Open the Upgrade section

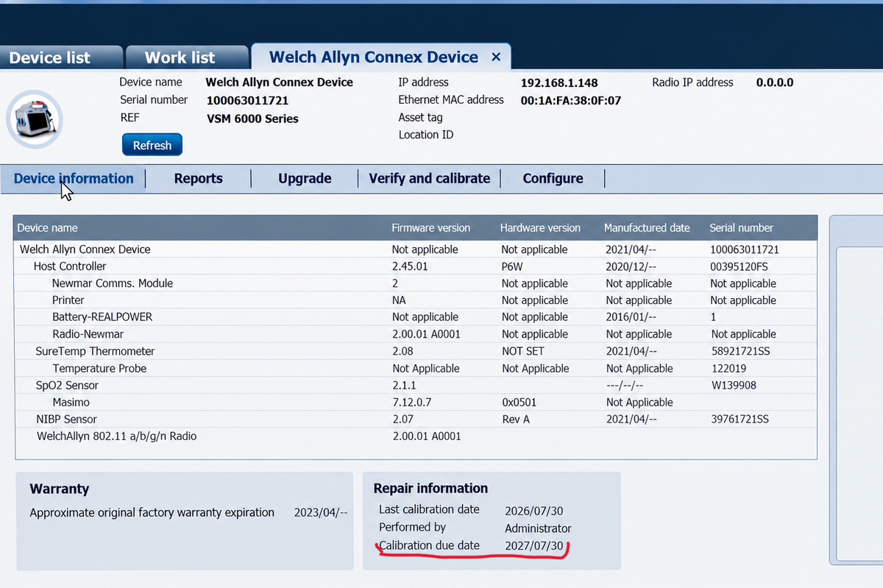(305, 178)
